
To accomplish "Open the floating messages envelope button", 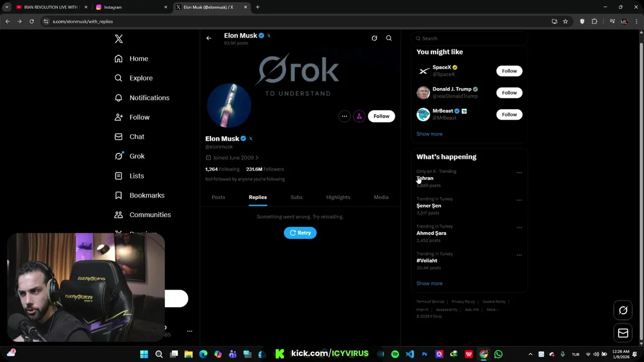I will 623,333.
